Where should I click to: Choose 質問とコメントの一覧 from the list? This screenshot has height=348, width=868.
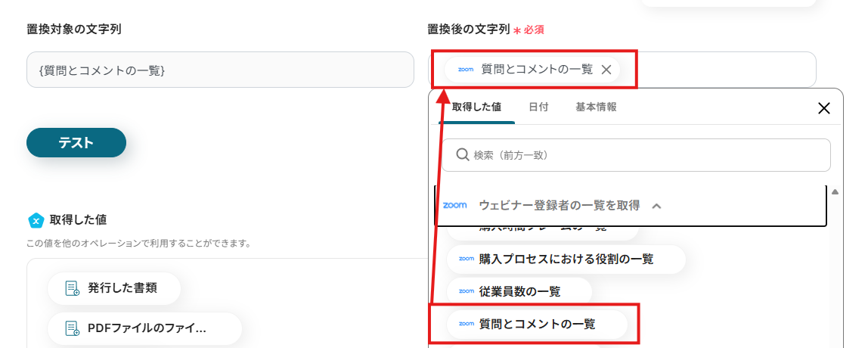tap(537, 325)
